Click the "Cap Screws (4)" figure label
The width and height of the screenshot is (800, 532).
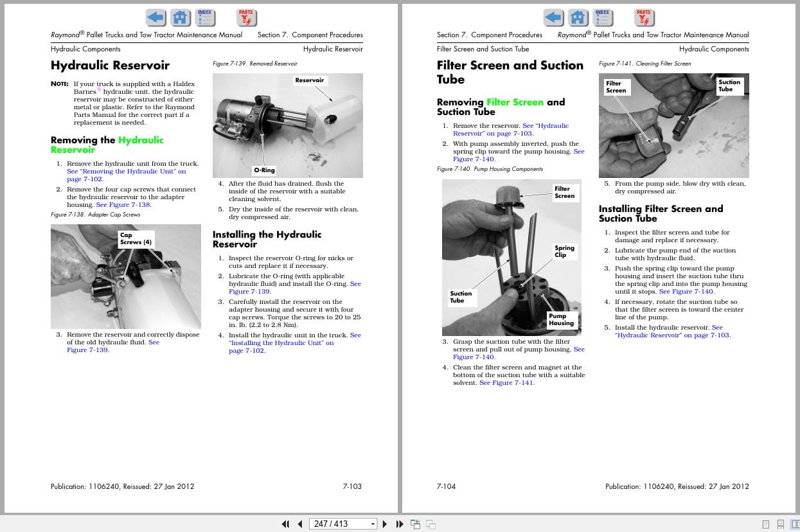[136, 238]
